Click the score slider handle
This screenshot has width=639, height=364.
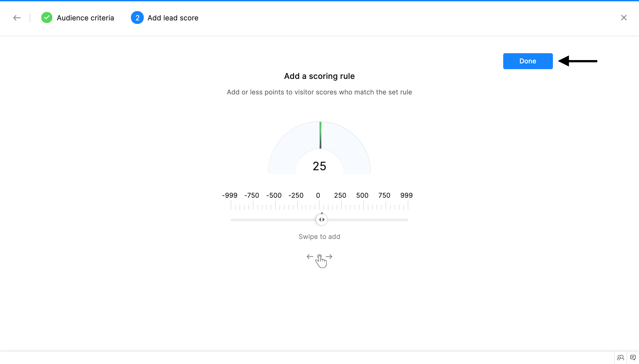tap(321, 219)
